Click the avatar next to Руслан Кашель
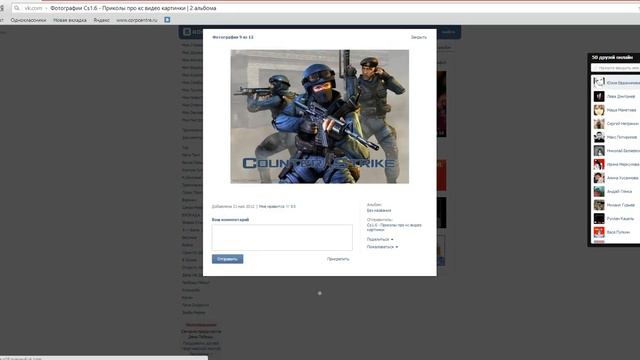 point(599,218)
